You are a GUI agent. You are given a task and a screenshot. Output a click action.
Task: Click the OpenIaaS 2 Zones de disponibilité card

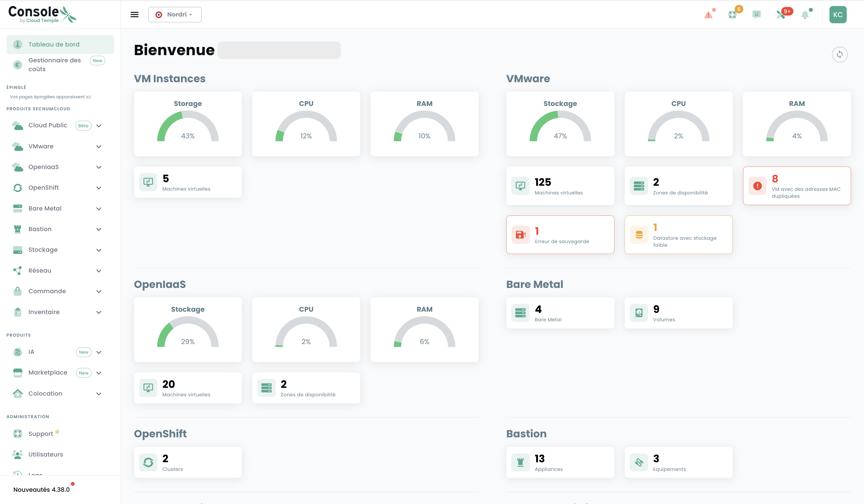click(x=306, y=388)
